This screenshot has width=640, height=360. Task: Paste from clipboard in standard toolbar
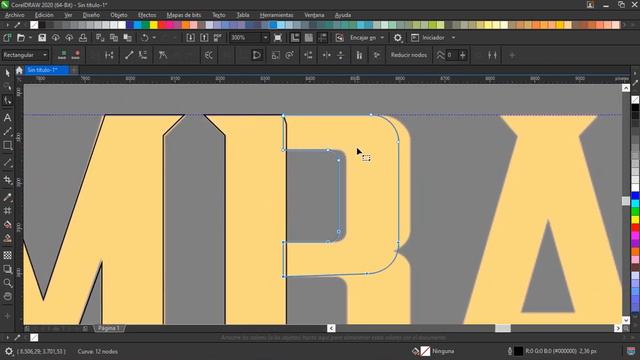[x=128, y=38]
